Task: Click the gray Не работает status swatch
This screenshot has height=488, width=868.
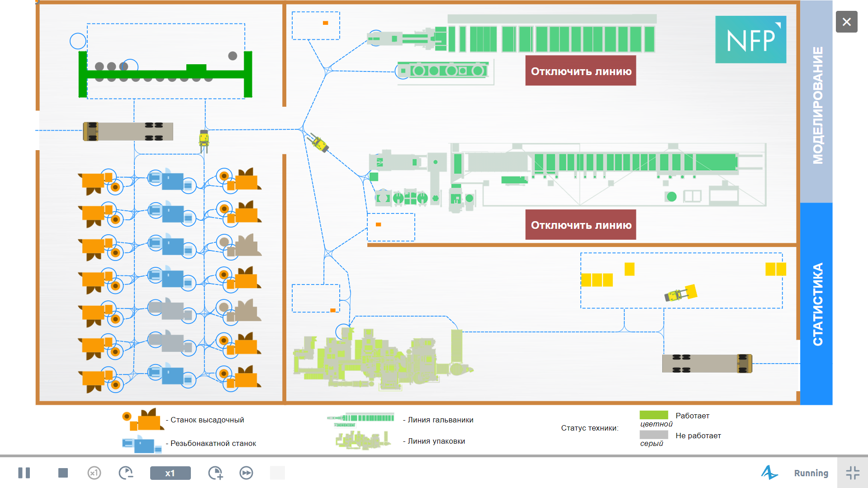Action: [x=654, y=435]
